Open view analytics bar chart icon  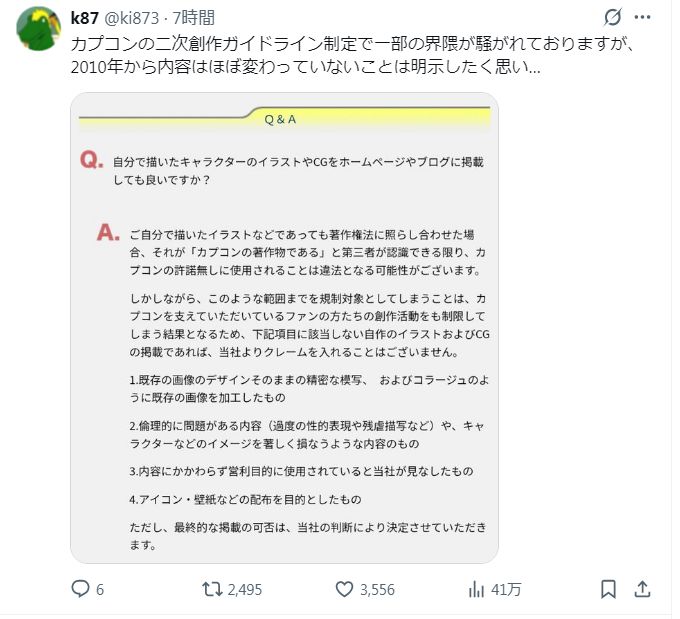(476, 589)
